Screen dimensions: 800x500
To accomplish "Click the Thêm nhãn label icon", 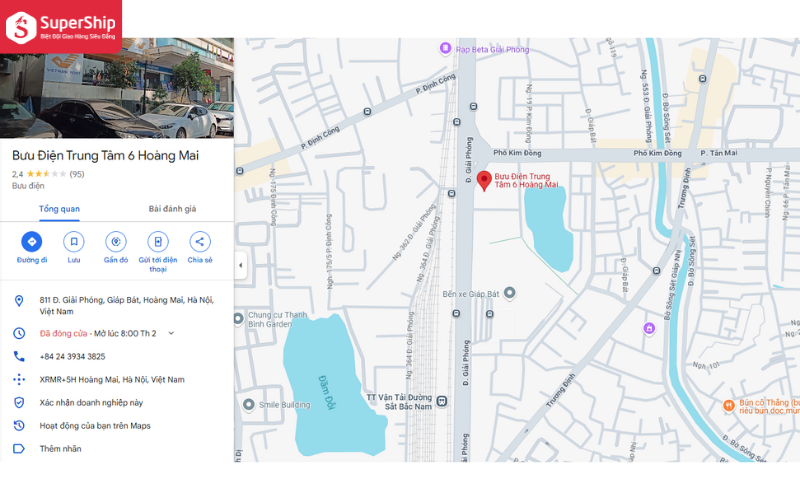I will (x=19, y=448).
